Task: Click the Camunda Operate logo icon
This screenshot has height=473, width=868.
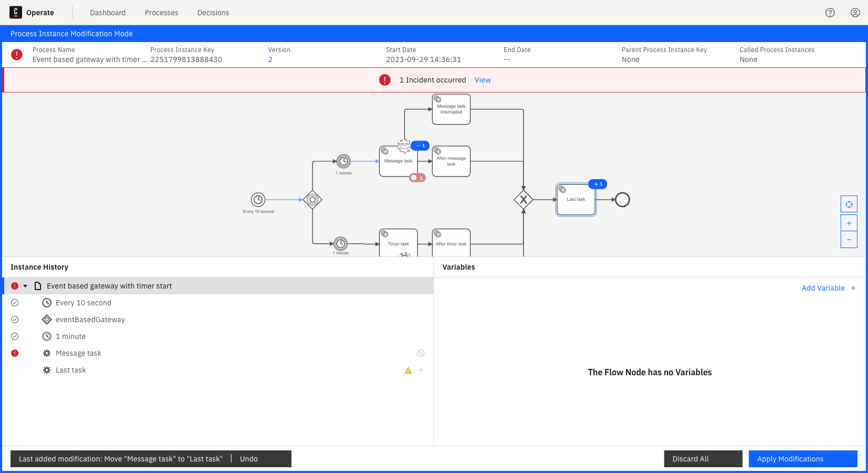Action: (16, 12)
